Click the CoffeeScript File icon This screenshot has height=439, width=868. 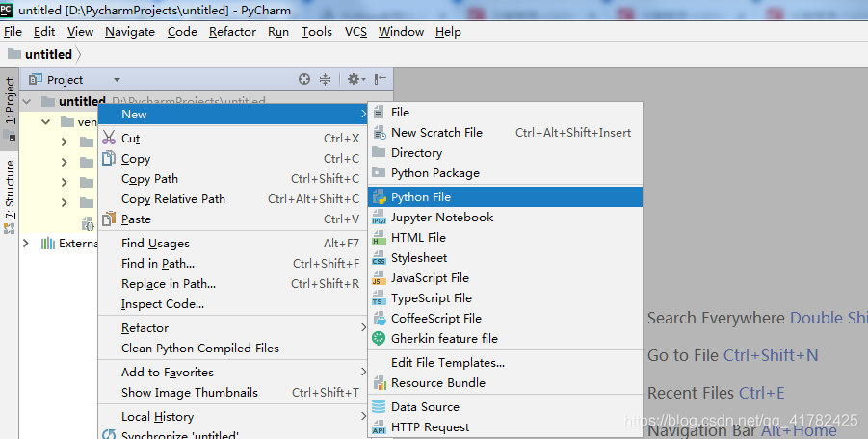pos(379,319)
